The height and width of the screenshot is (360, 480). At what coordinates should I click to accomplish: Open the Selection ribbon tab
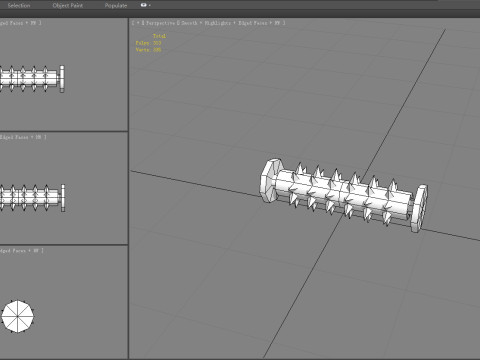click(x=19, y=5)
